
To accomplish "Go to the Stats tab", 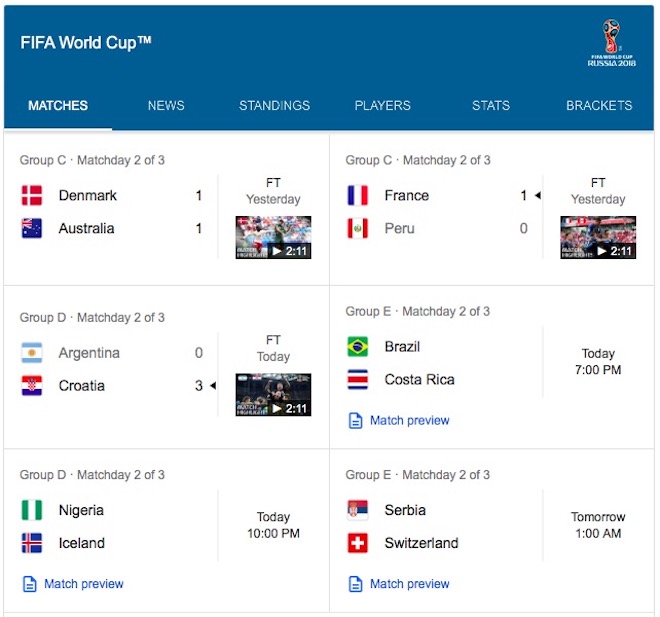I will coord(491,105).
